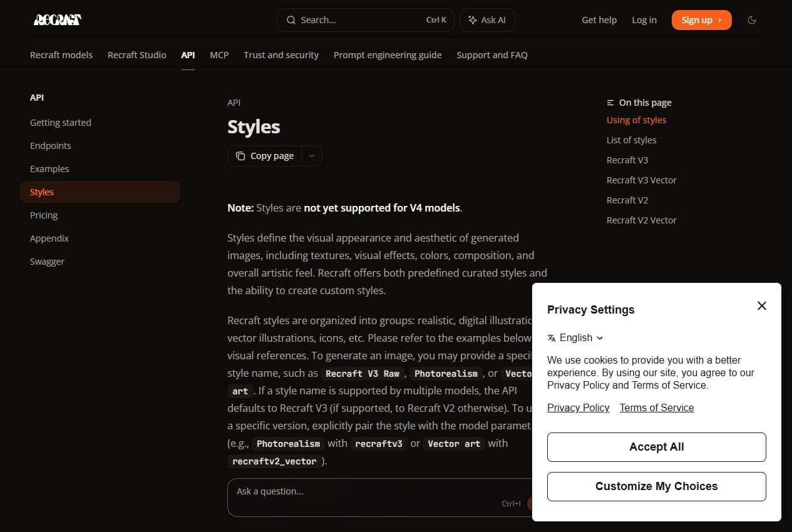Screen dimensions: 792x532
Task: Open Recraft models tab
Action: pyautogui.click(x=61, y=55)
